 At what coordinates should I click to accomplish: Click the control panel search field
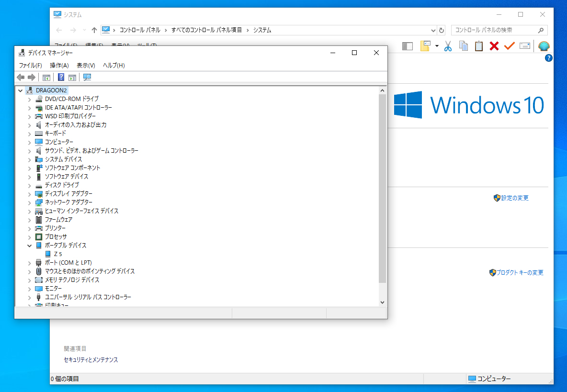coord(494,30)
